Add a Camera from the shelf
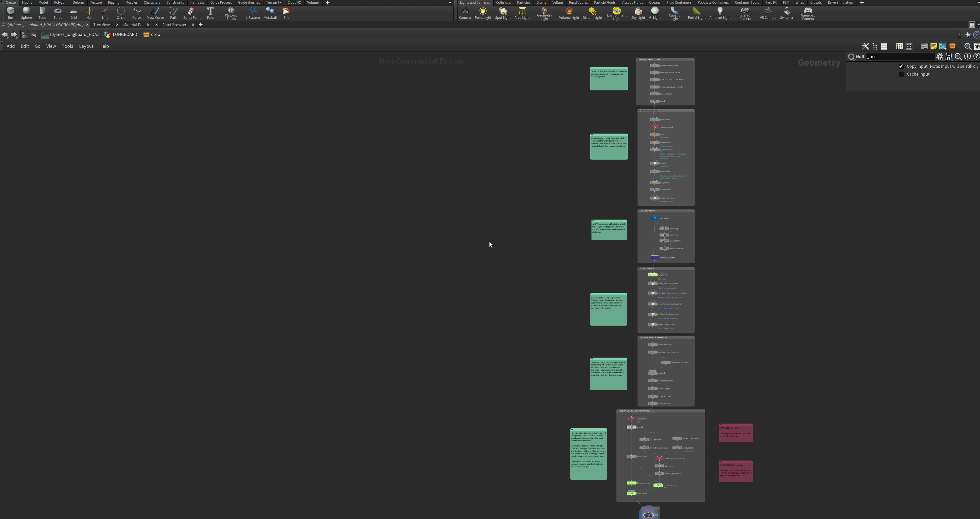980x519 pixels. (x=464, y=13)
